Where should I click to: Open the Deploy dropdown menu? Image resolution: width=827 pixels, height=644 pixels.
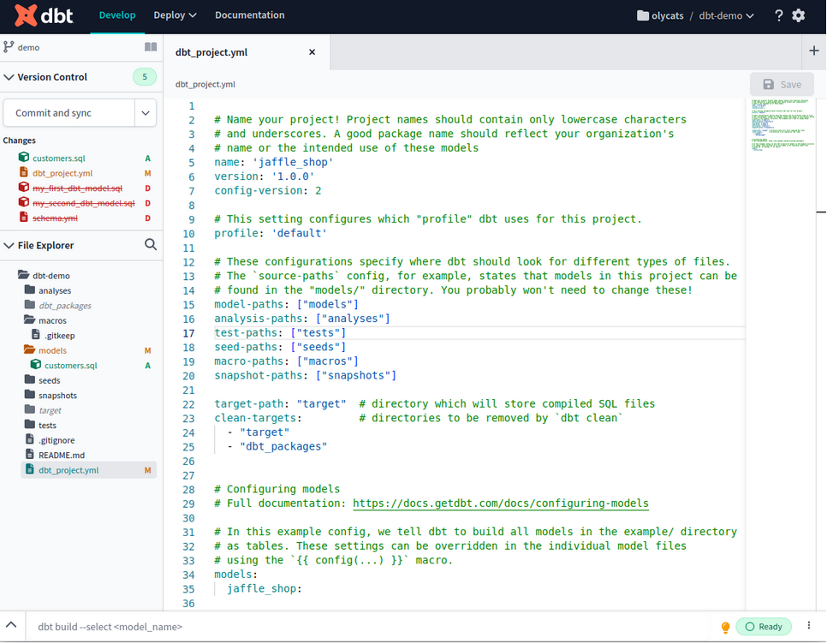click(x=175, y=15)
